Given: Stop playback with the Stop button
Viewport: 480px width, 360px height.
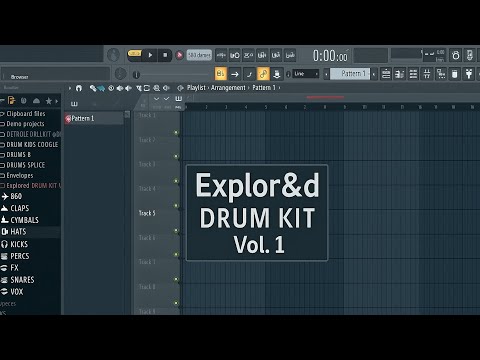Looking at the screenshot, I should point(165,55).
